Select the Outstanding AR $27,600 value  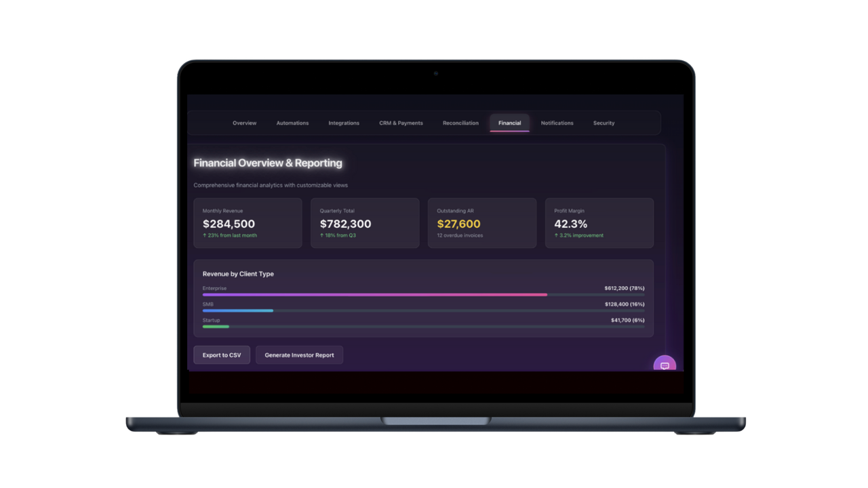point(458,224)
